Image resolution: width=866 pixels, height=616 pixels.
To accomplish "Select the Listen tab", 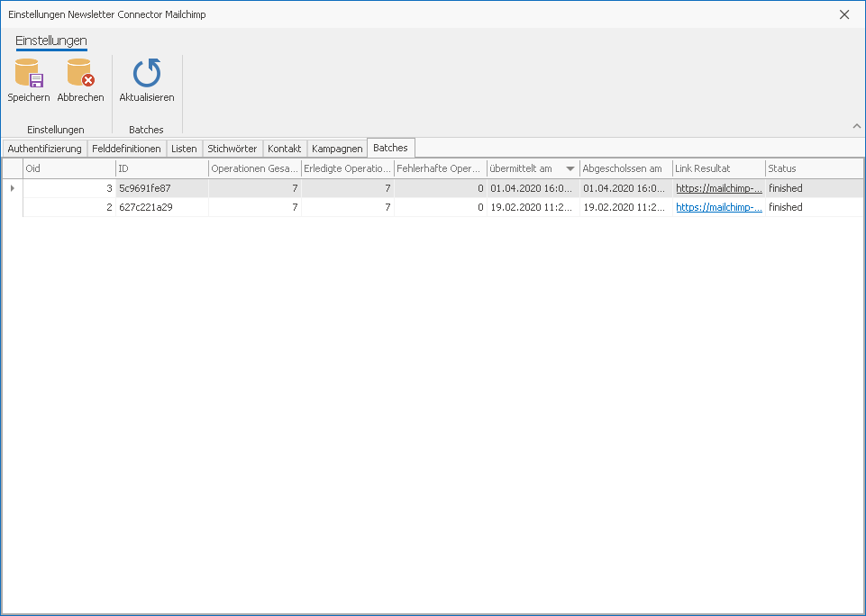I will point(184,149).
